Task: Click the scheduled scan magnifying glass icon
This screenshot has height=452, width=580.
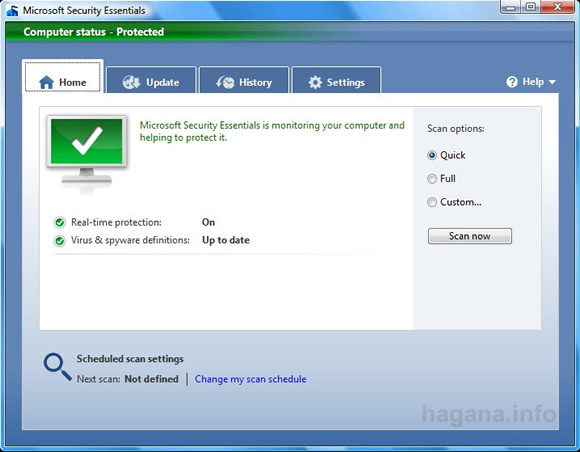Action: tap(57, 367)
